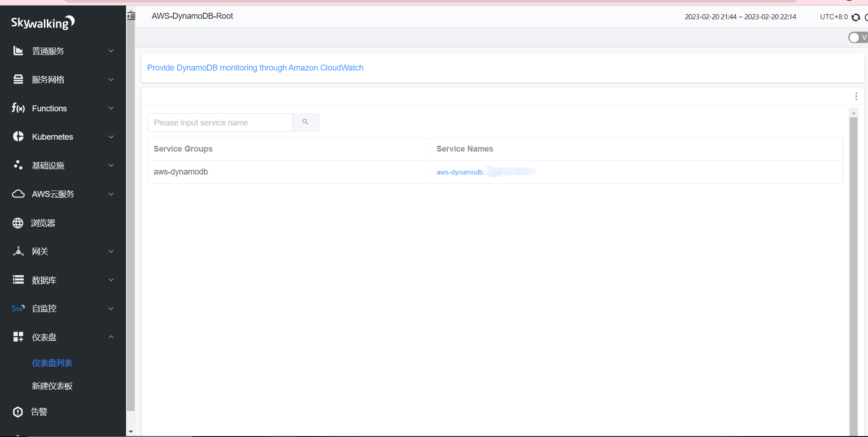This screenshot has height=437, width=868.
Task: Click the 服务网格 icon
Action: tap(18, 79)
